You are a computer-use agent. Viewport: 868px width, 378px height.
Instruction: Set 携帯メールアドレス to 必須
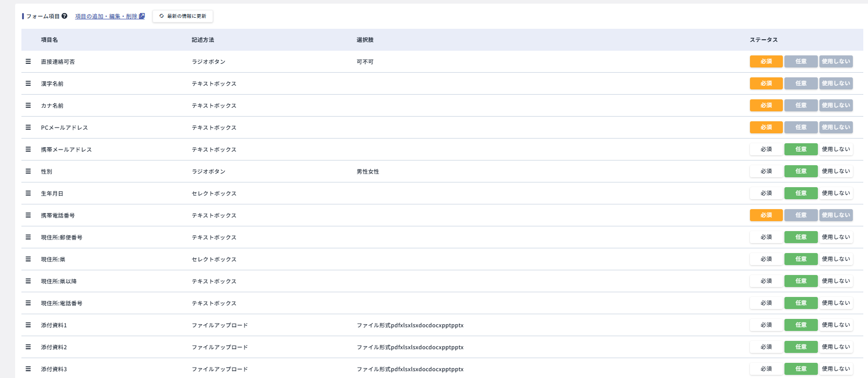[x=766, y=150]
